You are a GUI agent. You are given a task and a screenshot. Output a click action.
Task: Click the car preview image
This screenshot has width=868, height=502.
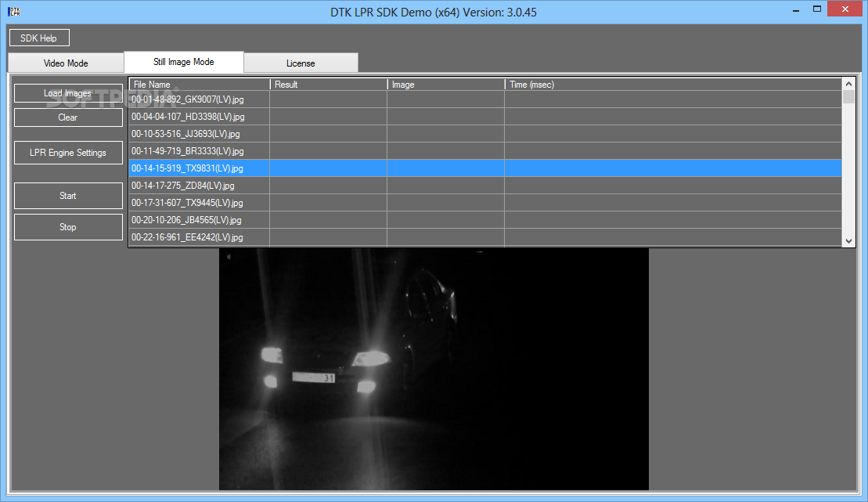click(x=434, y=369)
